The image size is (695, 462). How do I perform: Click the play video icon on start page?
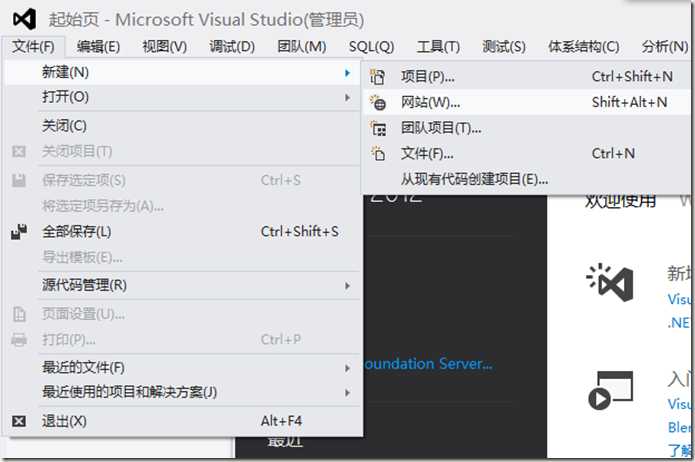pyautogui.click(x=610, y=390)
